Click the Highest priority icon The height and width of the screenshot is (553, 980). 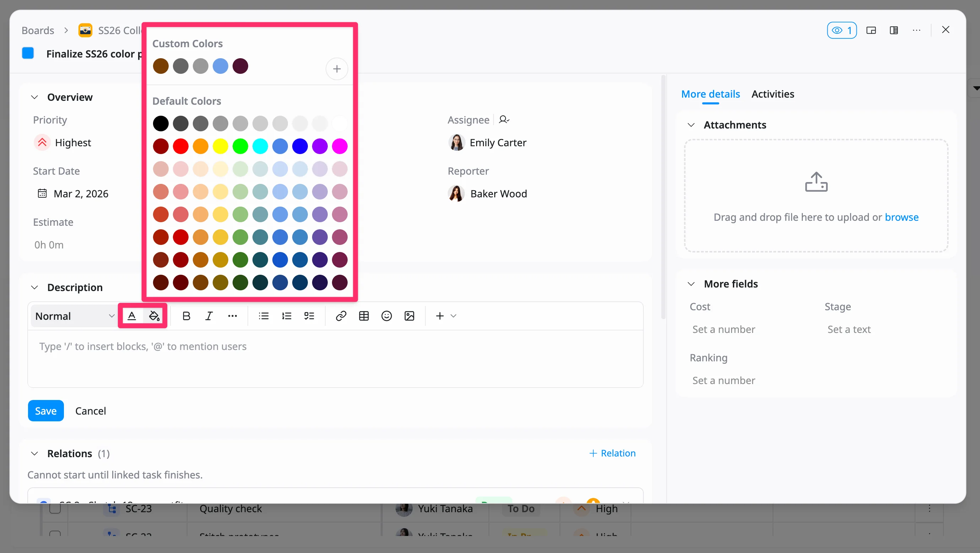[x=42, y=142]
